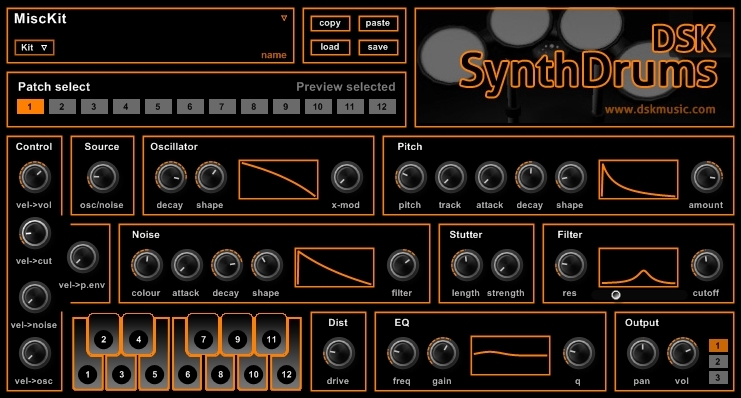Click the Pitch envelope display
The image size is (741, 398).
pos(638,180)
